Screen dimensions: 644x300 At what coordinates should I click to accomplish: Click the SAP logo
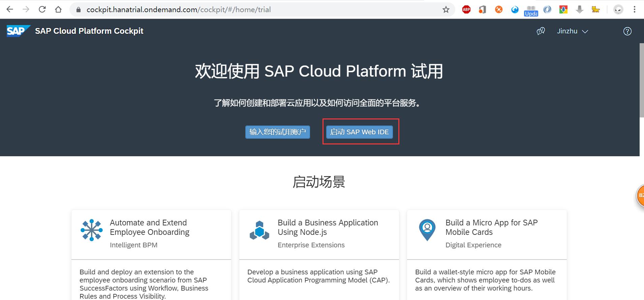click(19, 31)
